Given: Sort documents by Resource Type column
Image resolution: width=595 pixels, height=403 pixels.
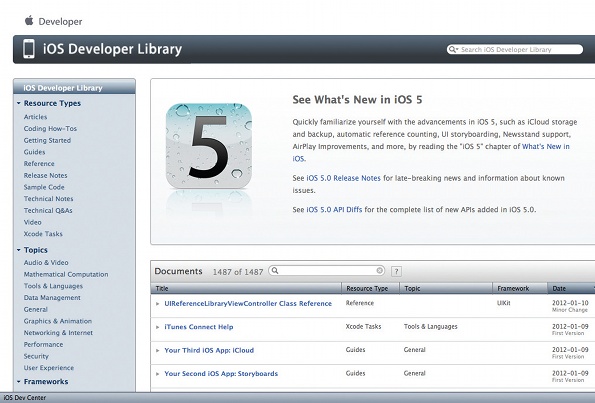Looking at the screenshot, I should click(370, 288).
